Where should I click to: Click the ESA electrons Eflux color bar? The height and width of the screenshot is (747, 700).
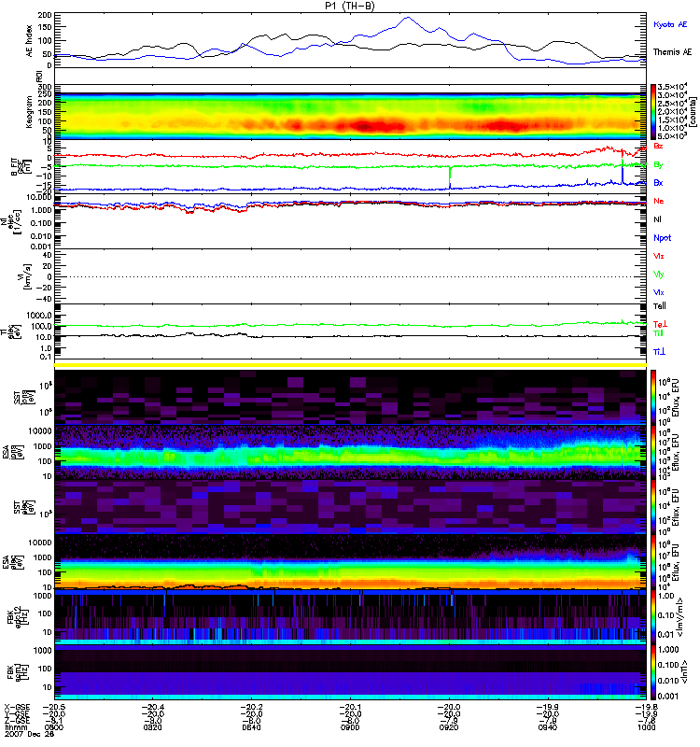point(653,561)
